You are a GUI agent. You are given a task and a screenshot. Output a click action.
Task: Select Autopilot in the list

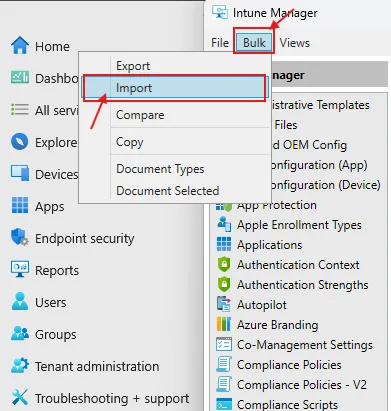262,305
